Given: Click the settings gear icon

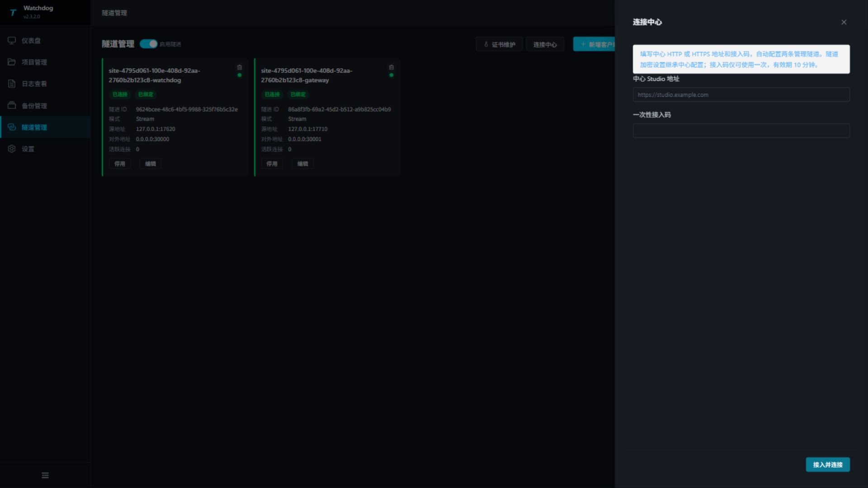Looking at the screenshot, I should tap(12, 149).
